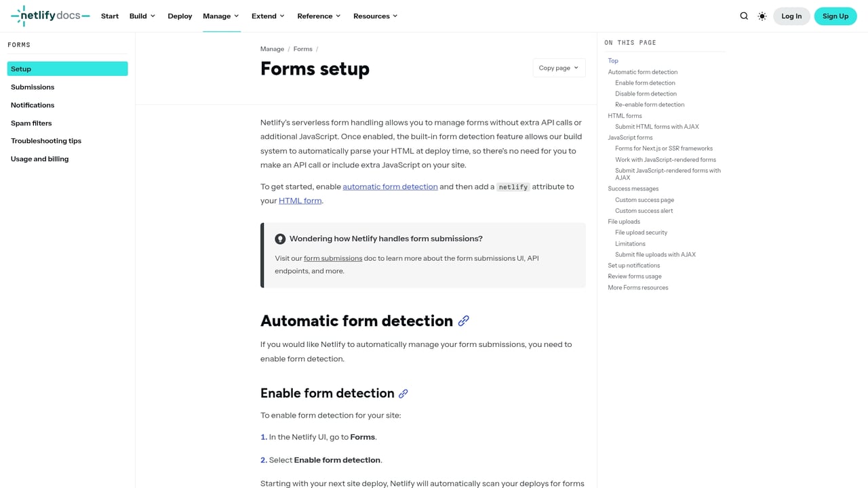The image size is (868, 488).
Task: Open the Deploy page from the top nav
Action: (x=179, y=16)
